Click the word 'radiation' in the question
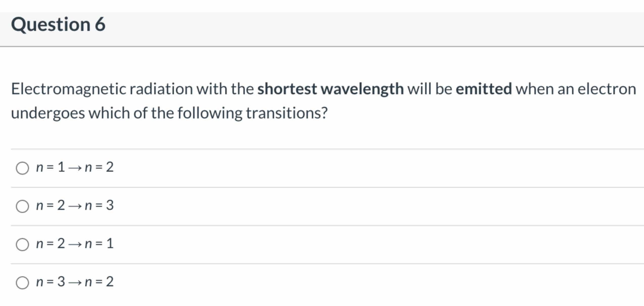The width and height of the screenshot is (644, 306). point(161,89)
